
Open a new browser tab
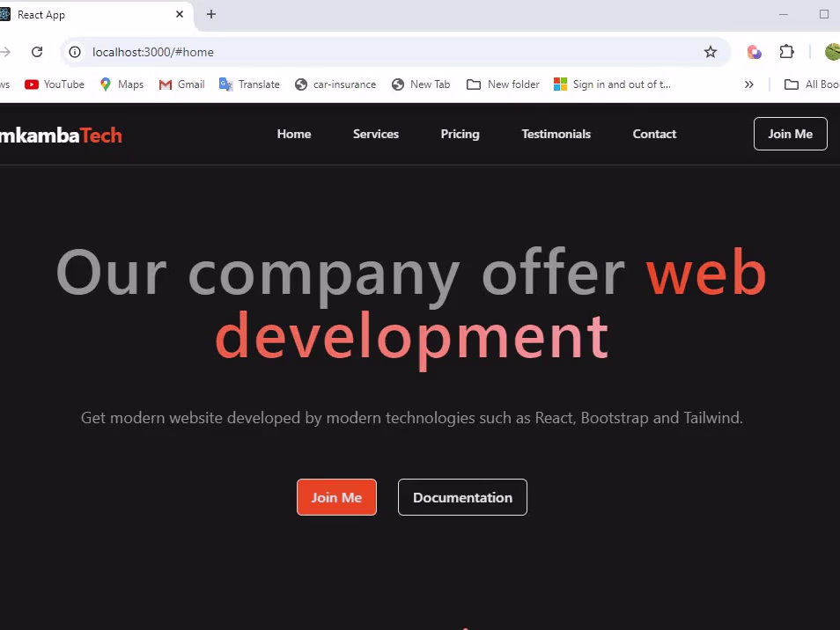pyautogui.click(x=211, y=14)
